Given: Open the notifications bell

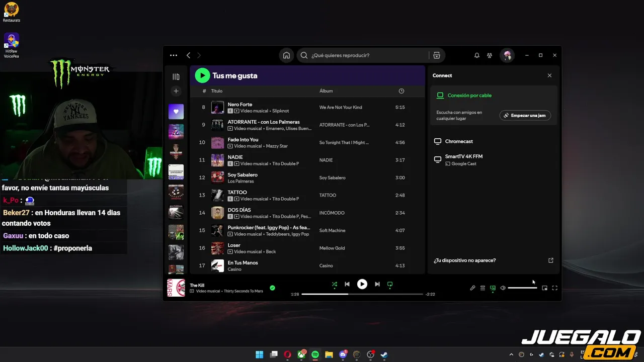Looking at the screenshot, I should 477,55.
